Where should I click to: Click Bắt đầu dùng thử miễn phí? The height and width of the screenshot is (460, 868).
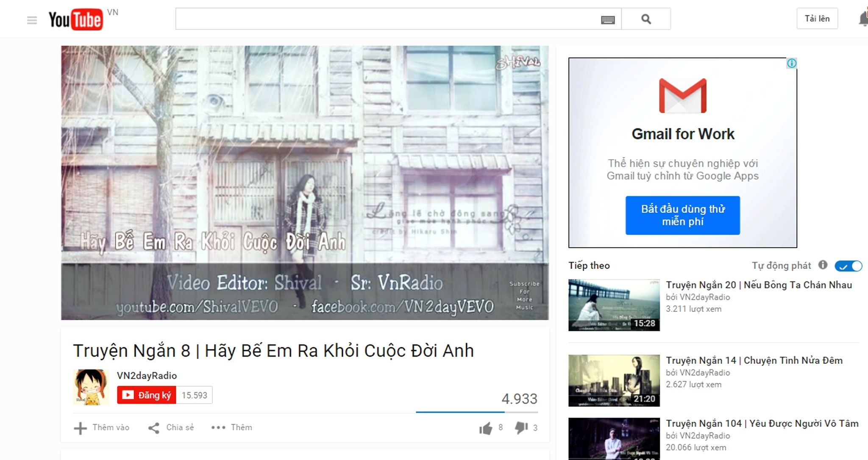[682, 215]
